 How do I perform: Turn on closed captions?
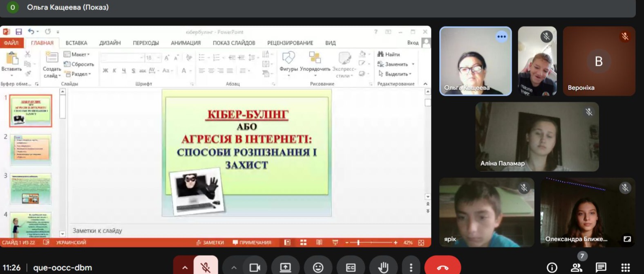(351, 267)
